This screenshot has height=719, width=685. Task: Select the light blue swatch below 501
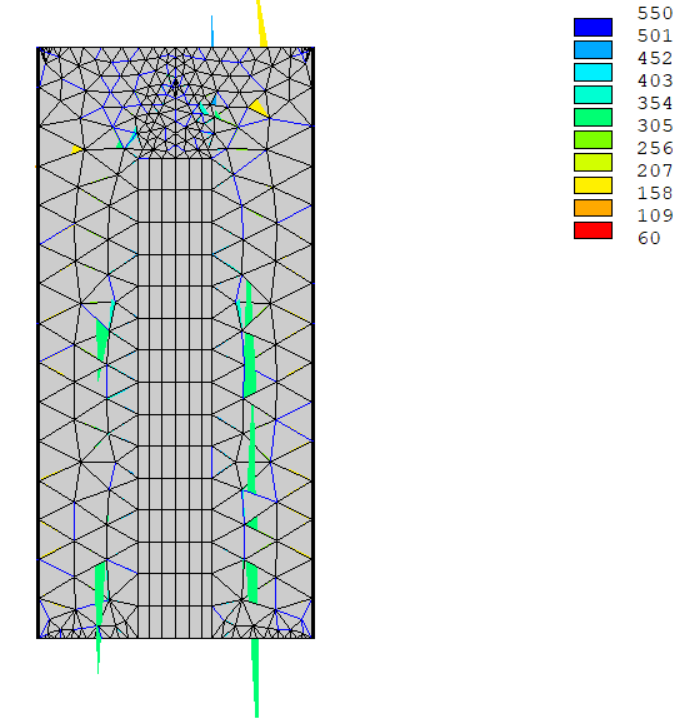(x=592, y=49)
